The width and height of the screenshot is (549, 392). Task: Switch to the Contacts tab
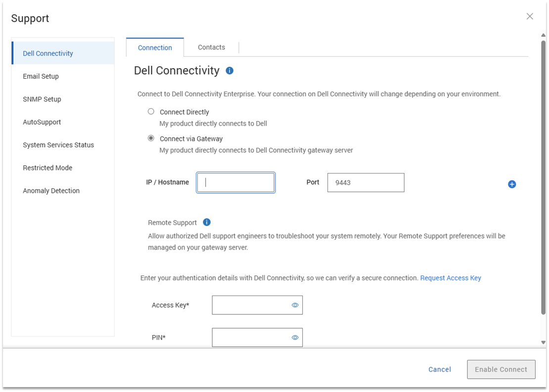coord(211,47)
